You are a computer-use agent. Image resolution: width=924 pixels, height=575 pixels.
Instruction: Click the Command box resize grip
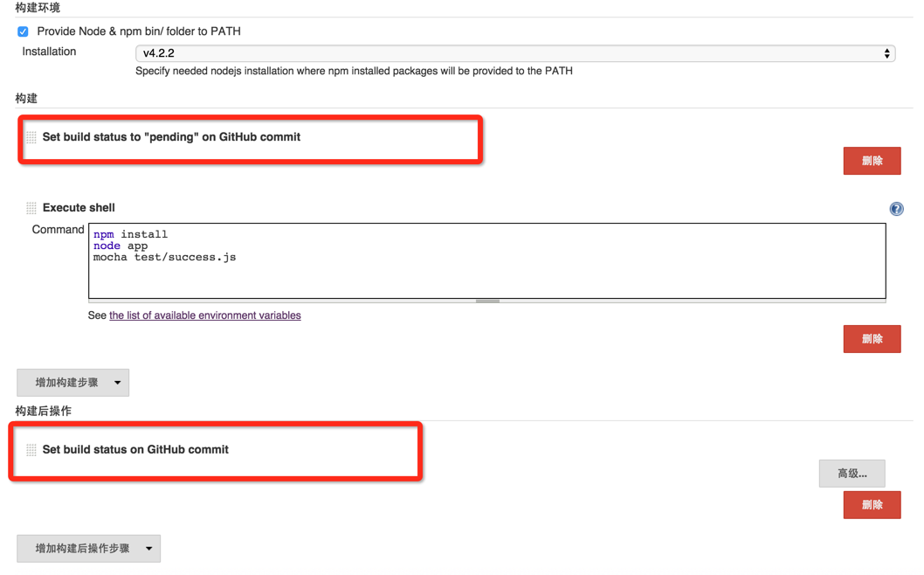coord(487,301)
